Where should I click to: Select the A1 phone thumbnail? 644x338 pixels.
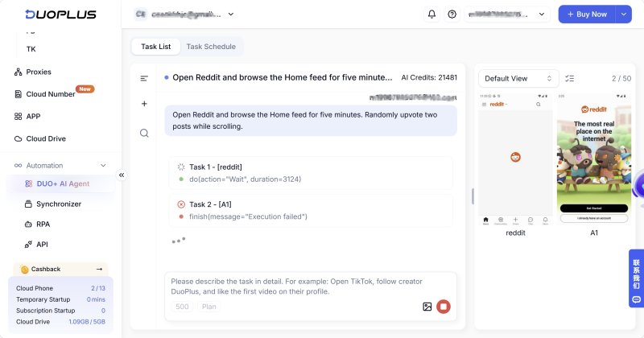coord(594,159)
